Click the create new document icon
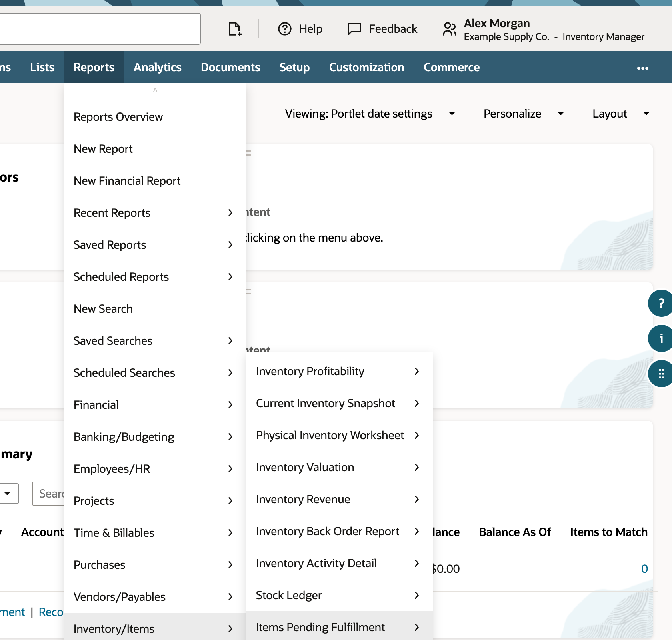 tap(235, 29)
